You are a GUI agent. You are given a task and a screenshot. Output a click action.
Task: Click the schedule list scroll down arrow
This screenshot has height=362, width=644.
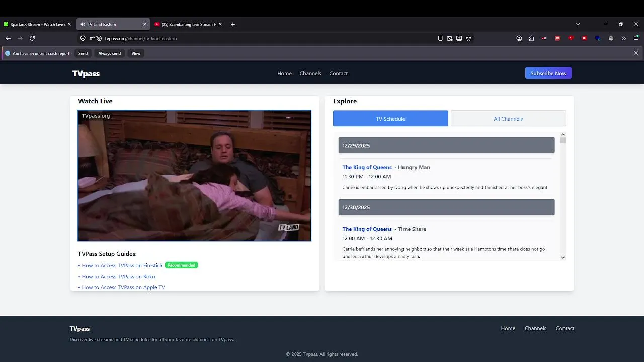tap(562, 258)
